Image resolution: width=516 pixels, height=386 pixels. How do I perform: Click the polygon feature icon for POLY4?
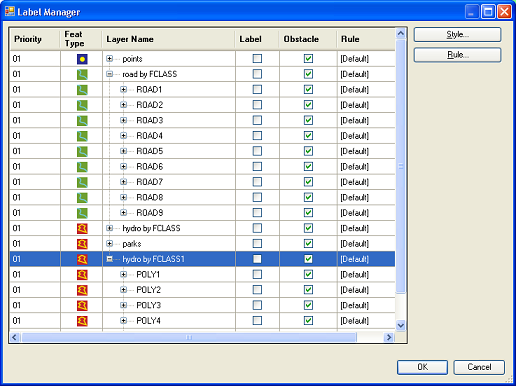tap(82, 321)
